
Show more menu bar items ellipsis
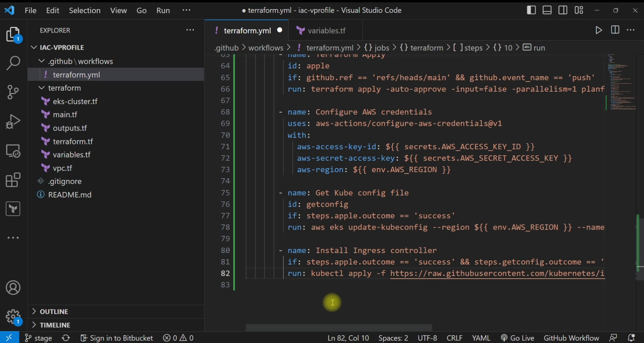pyautogui.click(x=186, y=10)
